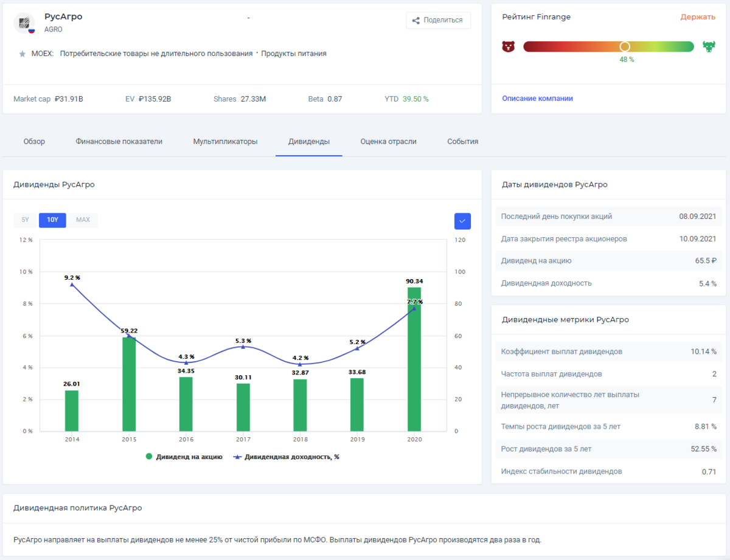This screenshot has height=560, width=730.
Task: Click the 48 % rating value
Action: [x=627, y=60]
